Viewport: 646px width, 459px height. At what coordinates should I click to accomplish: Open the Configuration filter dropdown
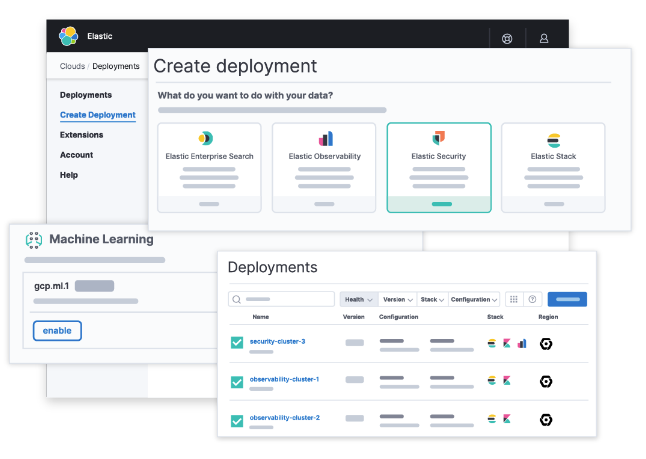click(474, 300)
